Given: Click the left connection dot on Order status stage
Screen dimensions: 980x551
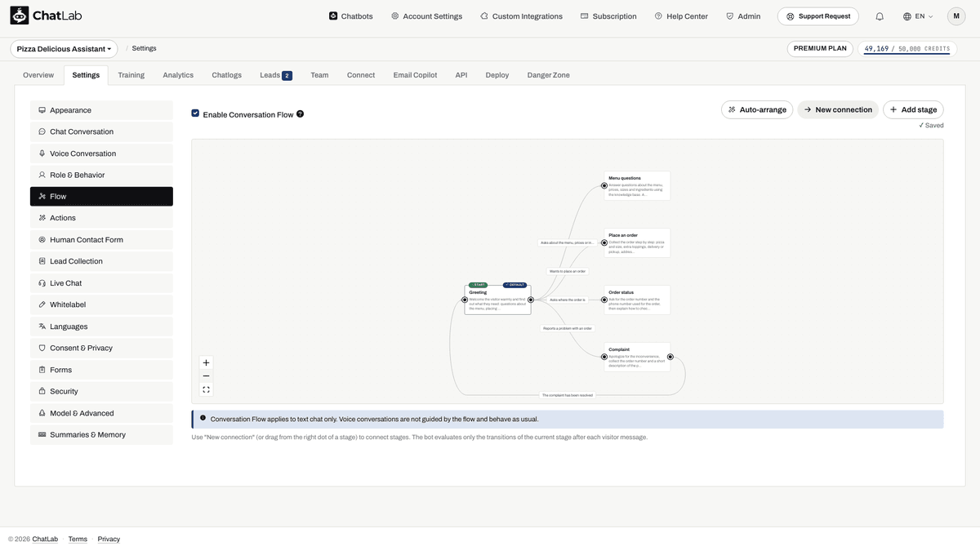Looking at the screenshot, I should (x=604, y=300).
